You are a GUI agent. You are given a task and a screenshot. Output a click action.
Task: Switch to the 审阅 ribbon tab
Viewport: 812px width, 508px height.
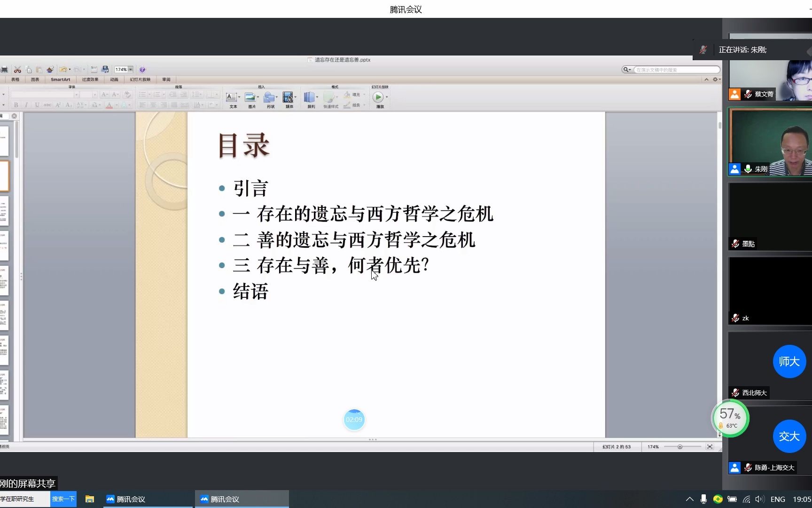click(x=166, y=79)
